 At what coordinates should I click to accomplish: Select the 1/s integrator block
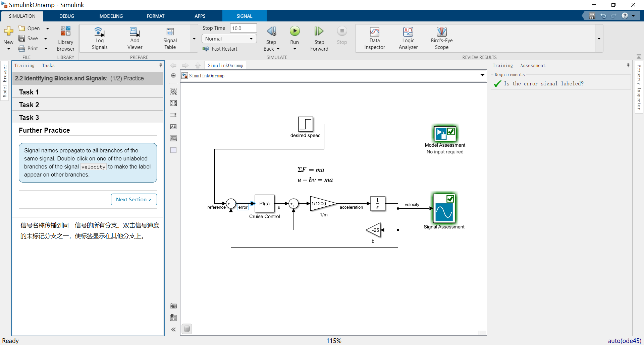pos(378,204)
